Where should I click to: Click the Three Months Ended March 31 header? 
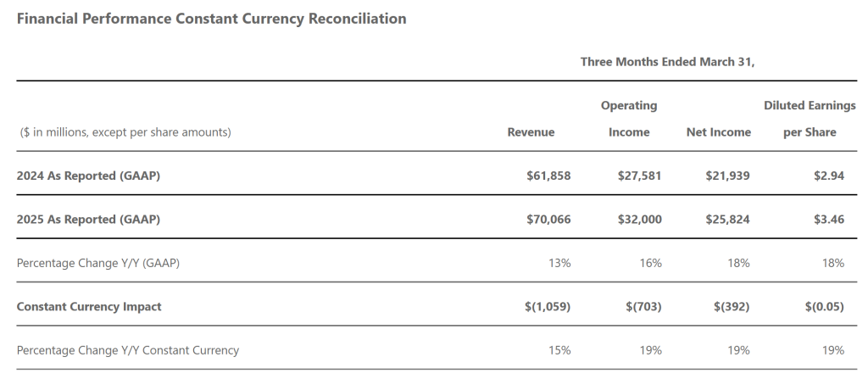click(667, 62)
